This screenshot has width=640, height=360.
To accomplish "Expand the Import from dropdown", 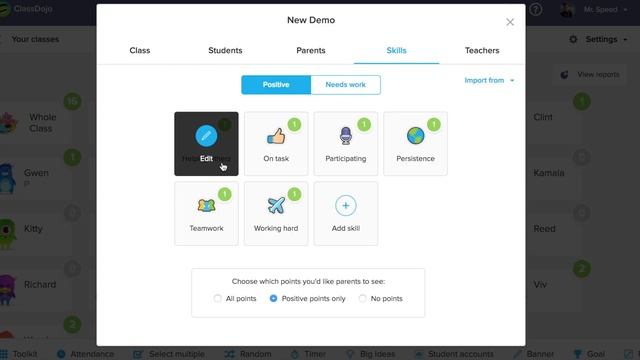I will tap(489, 80).
